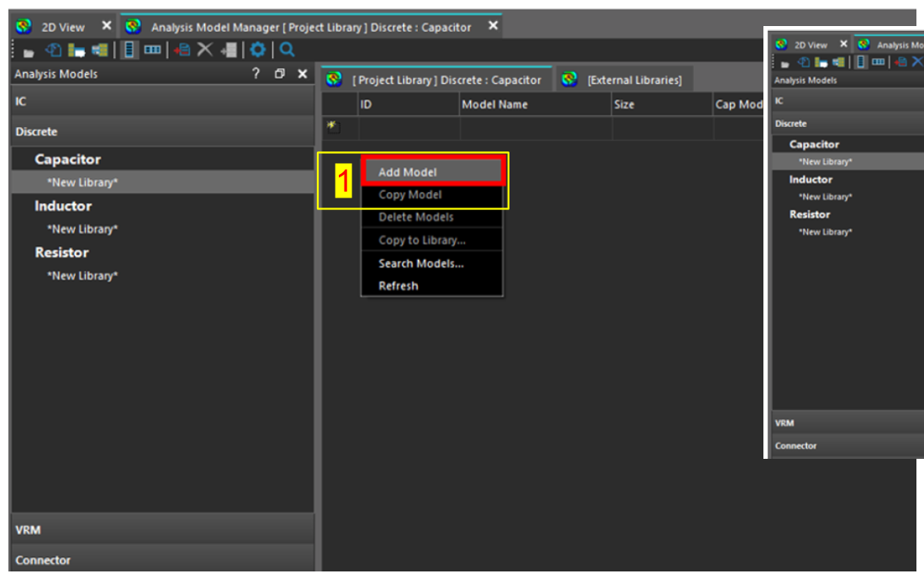Select the Resistor tree node in main window
The height and width of the screenshot is (579, 924).
tap(62, 252)
